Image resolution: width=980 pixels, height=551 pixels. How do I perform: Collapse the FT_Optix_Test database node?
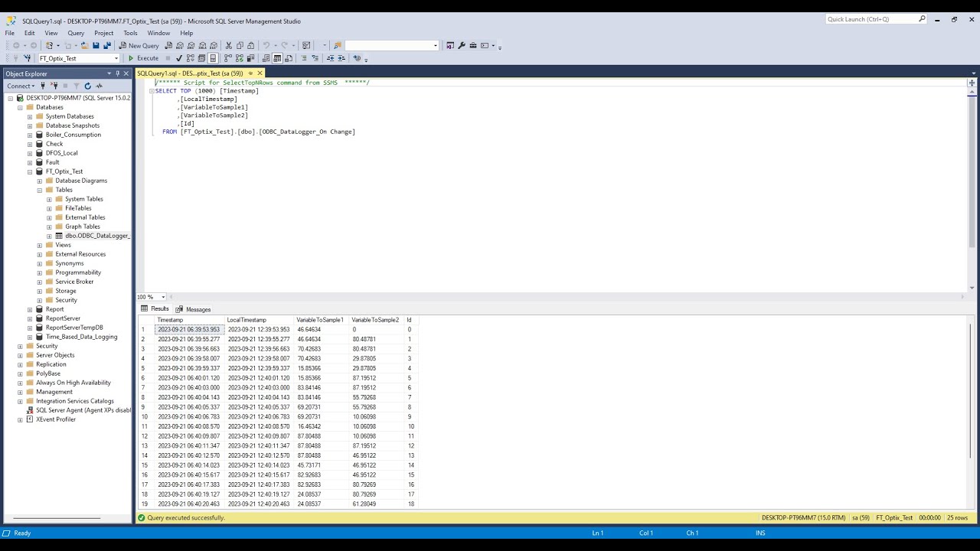[30, 171]
